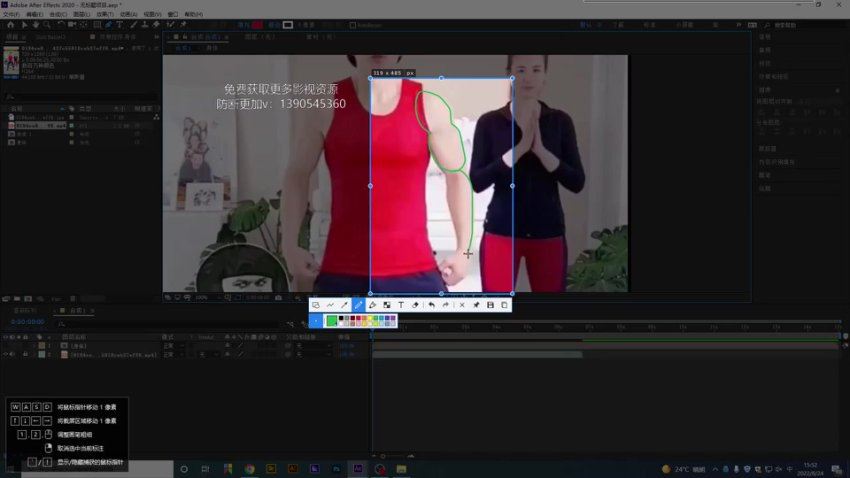Open the 帮助(H) menu

[x=194, y=14]
